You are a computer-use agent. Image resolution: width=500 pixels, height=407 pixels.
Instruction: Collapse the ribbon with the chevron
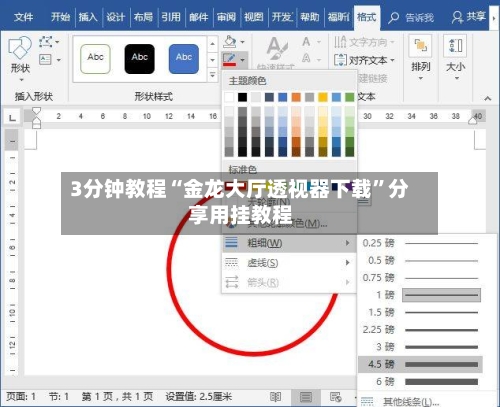tap(488, 98)
